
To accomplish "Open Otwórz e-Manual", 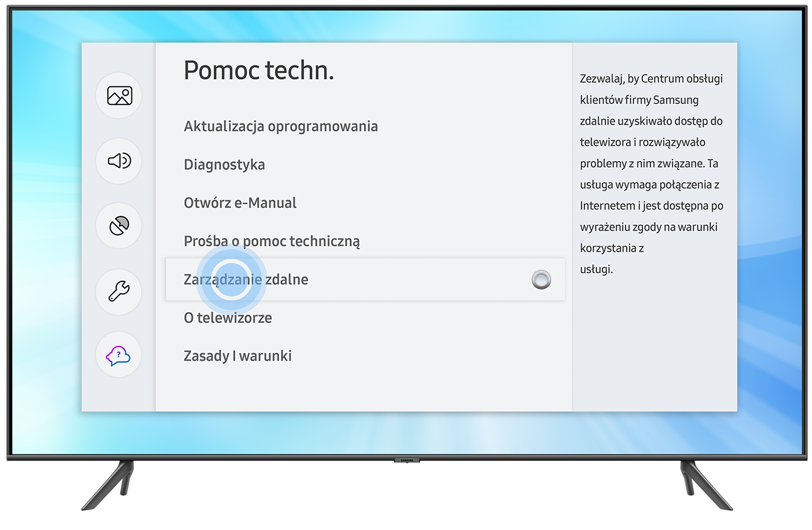I will point(240,202).
